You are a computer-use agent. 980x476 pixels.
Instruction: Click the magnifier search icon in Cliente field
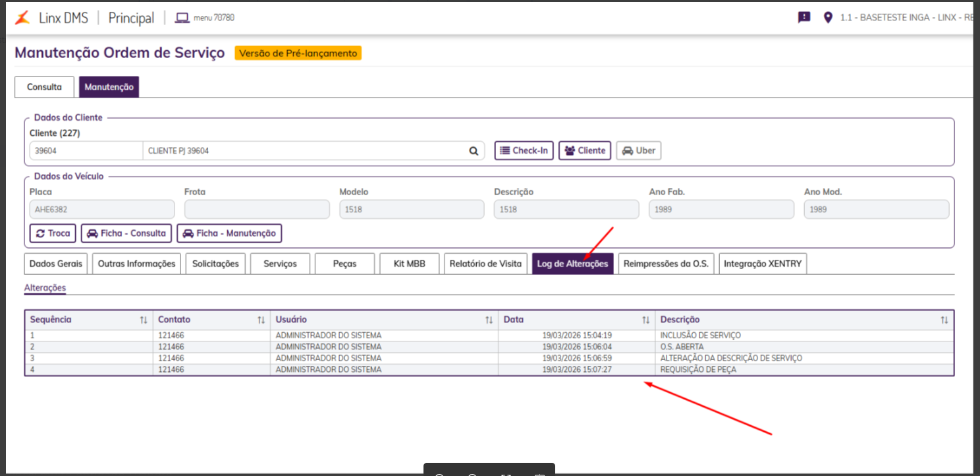pos(474,151)
